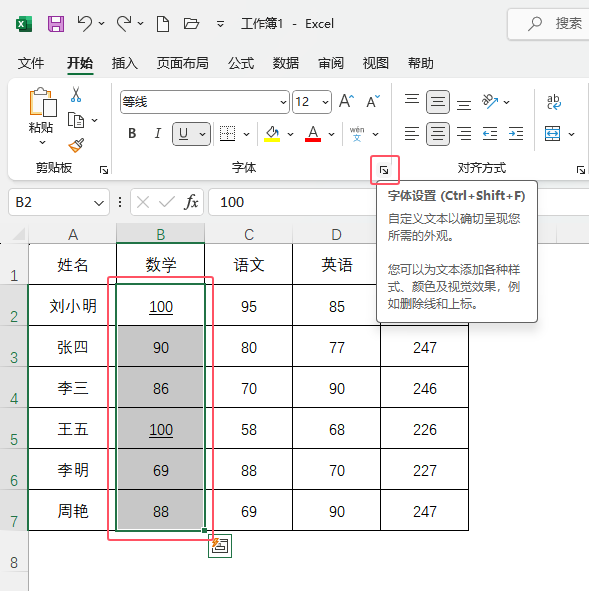Click the Insert Function fx button
The height and width of the screenshot is (591, 589).
click(x=191, y=202)
